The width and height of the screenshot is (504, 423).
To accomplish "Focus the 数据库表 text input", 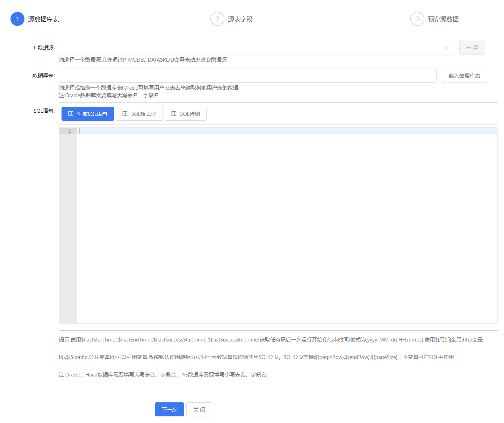I will tap(247, 76).
